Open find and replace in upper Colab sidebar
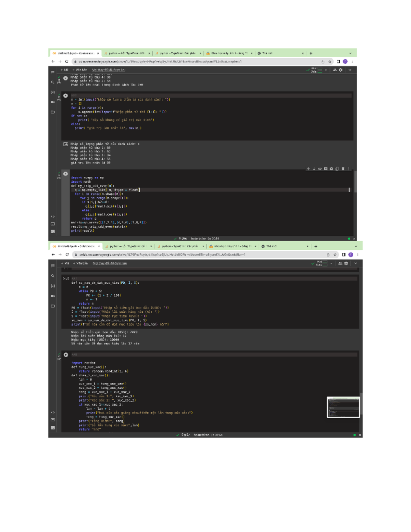 coord(53,82)
